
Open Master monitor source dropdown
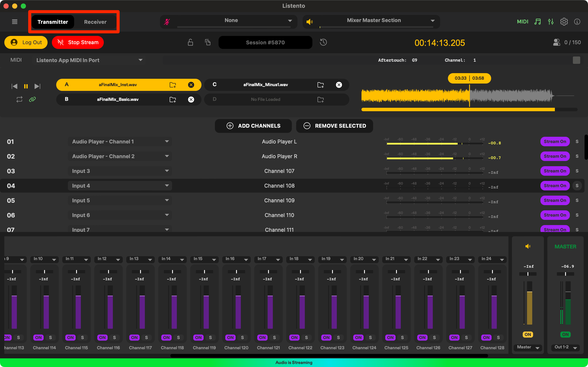pos(528,347)
